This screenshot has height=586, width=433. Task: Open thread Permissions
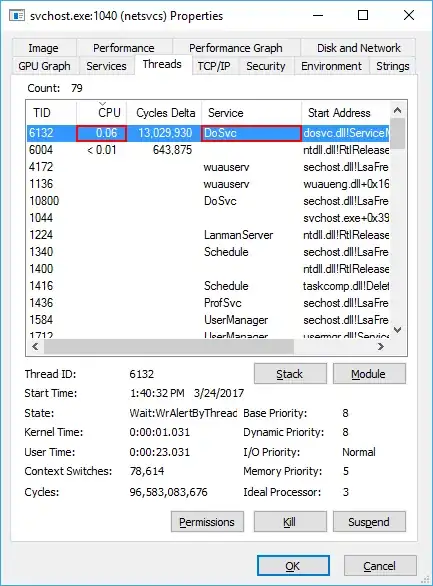point(207,522)
